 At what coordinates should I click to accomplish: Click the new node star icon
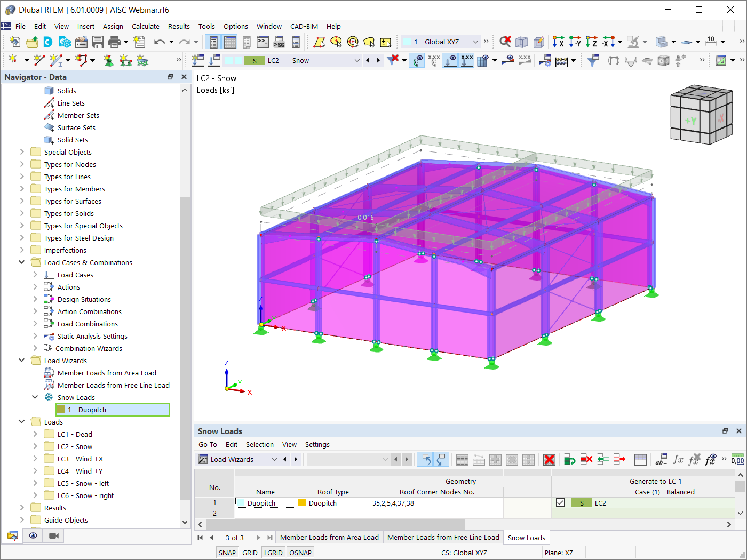pos(13,60)
